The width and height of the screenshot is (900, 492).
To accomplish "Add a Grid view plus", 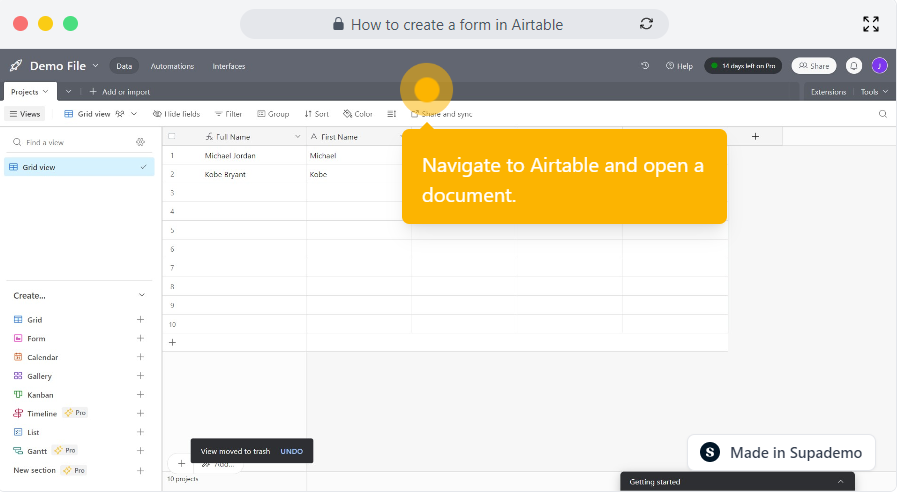I will (x=140, y=319).
